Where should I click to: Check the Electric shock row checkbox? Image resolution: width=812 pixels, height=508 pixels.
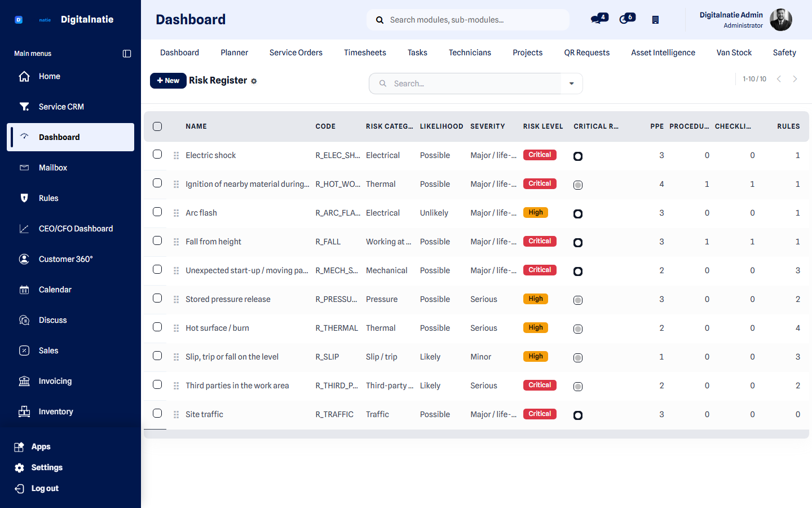click(157, 154)
